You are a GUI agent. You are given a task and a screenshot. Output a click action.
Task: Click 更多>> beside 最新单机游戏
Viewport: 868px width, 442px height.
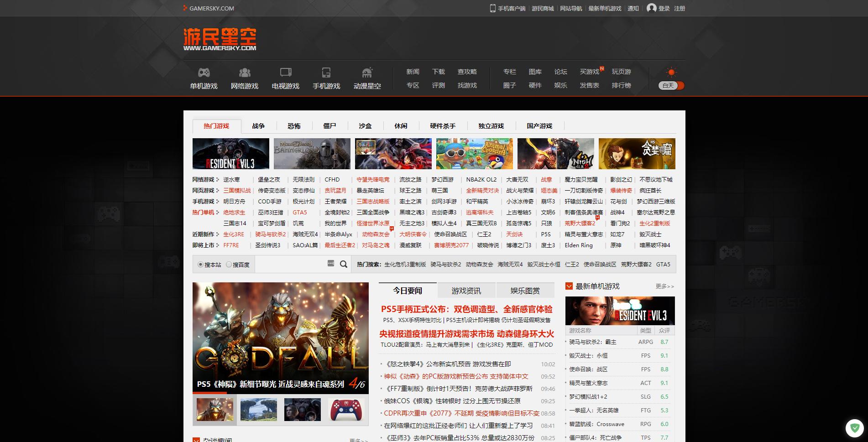point(665,286)
